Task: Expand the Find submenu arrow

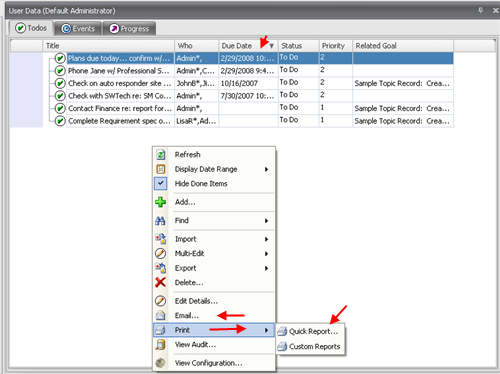Action: click(266, 221)
